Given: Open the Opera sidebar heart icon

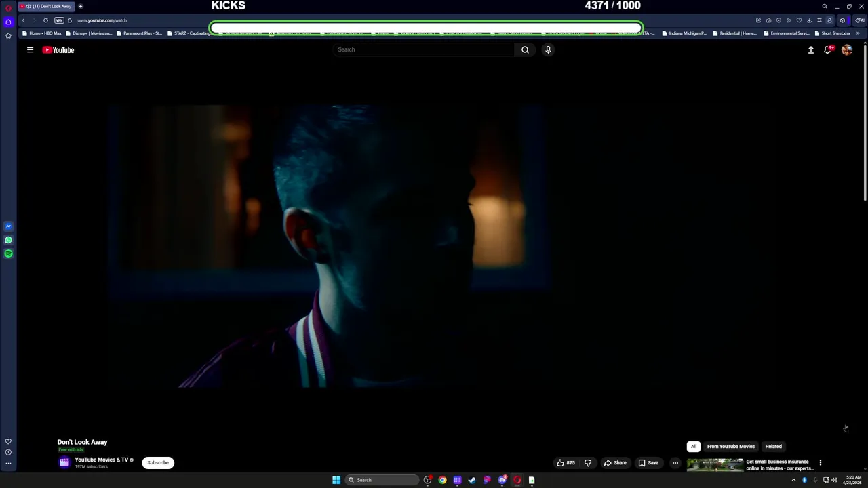Looking at the screenshot, I should [8, 441].
